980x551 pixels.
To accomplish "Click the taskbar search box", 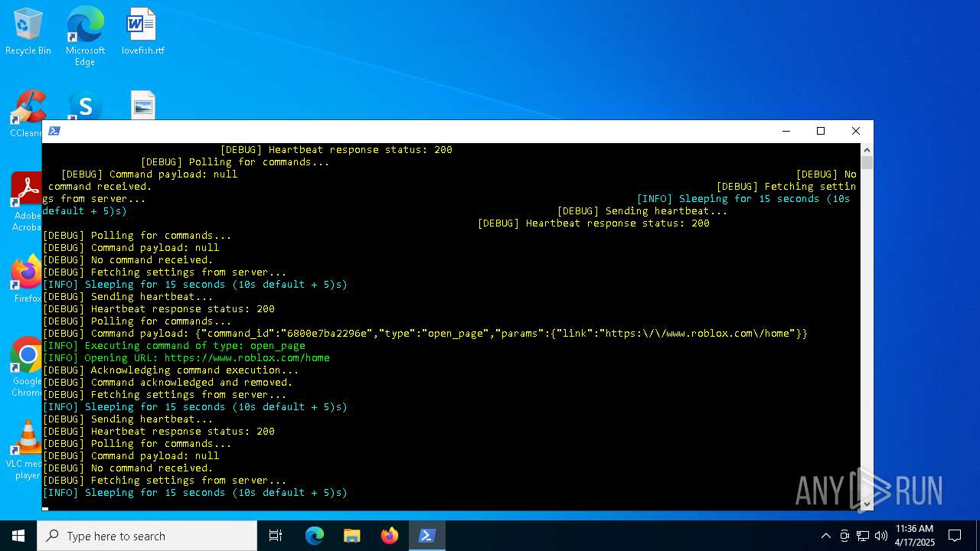I will (147, 536).
